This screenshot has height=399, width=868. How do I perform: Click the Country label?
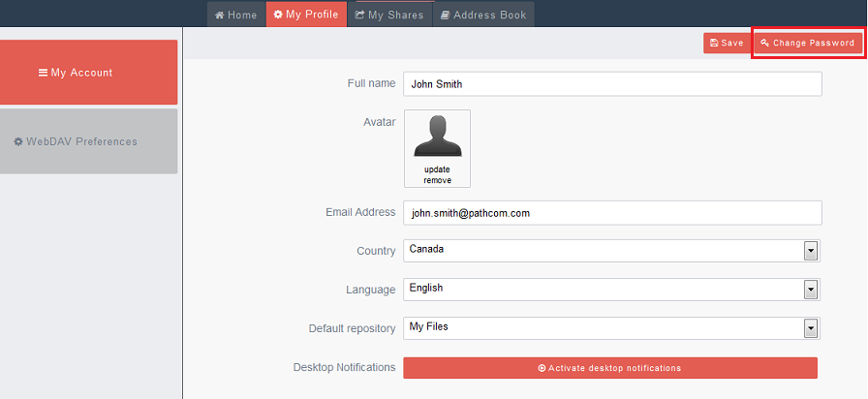click(x=376, y=251)
